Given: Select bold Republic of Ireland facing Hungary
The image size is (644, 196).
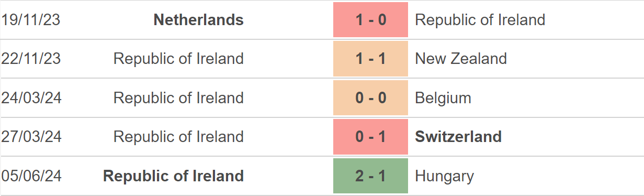Looking at the screenshot, I should click(x=174, y=176).
